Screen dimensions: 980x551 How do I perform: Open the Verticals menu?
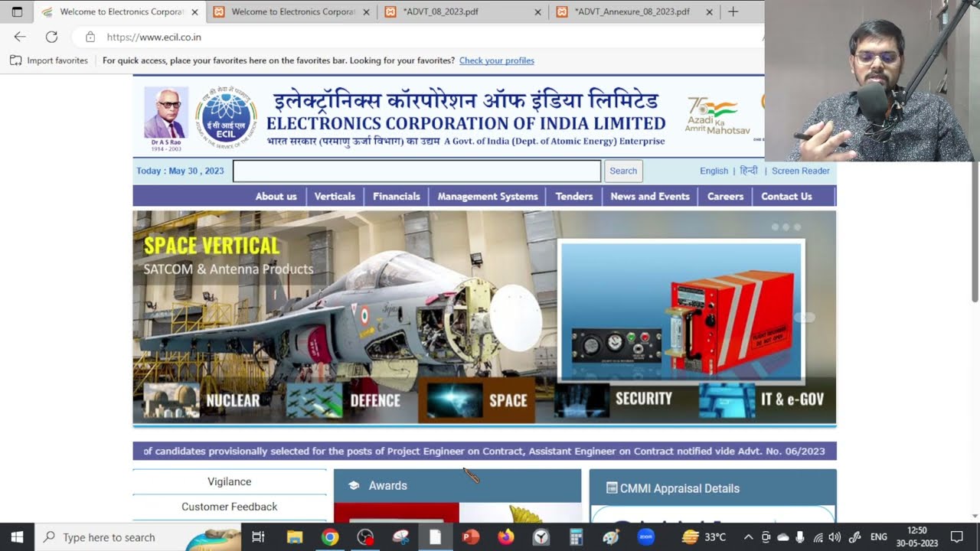coord(335,196)
